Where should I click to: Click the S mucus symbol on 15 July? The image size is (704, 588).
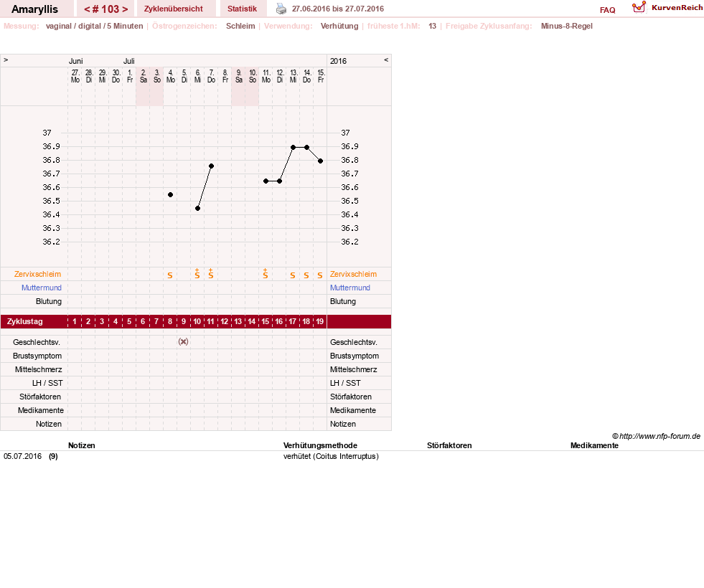(x=320, y=275)
